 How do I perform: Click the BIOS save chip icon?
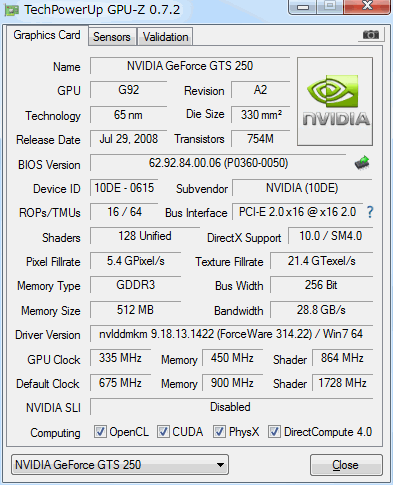pyautogui.click(x=362, y=163)
